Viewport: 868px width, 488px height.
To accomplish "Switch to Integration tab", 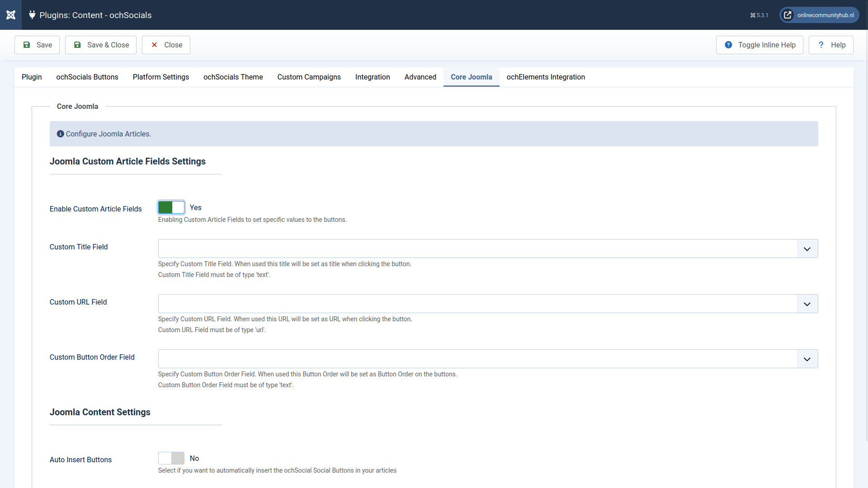I will (x=373, y=77).
